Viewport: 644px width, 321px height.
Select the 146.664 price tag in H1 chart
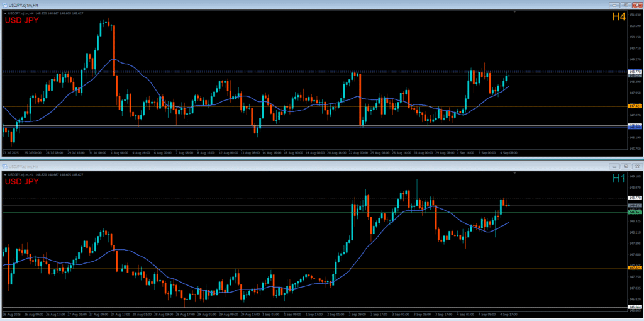point(635,307)
